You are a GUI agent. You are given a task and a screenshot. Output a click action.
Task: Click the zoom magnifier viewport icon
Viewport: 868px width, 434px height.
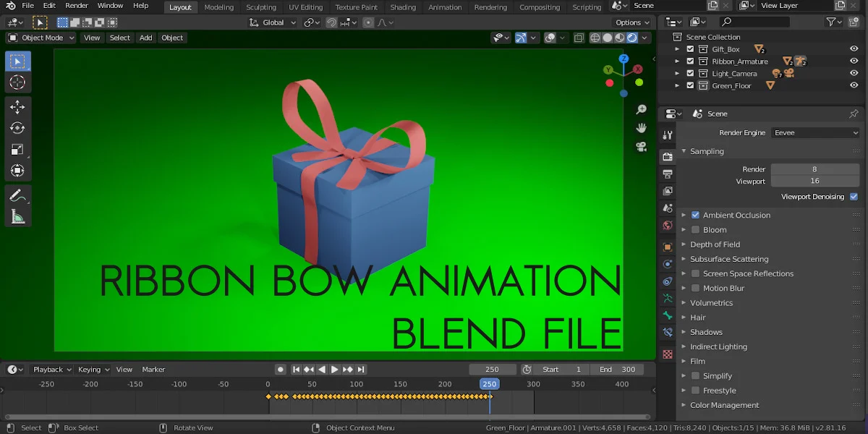coord(641,109)
